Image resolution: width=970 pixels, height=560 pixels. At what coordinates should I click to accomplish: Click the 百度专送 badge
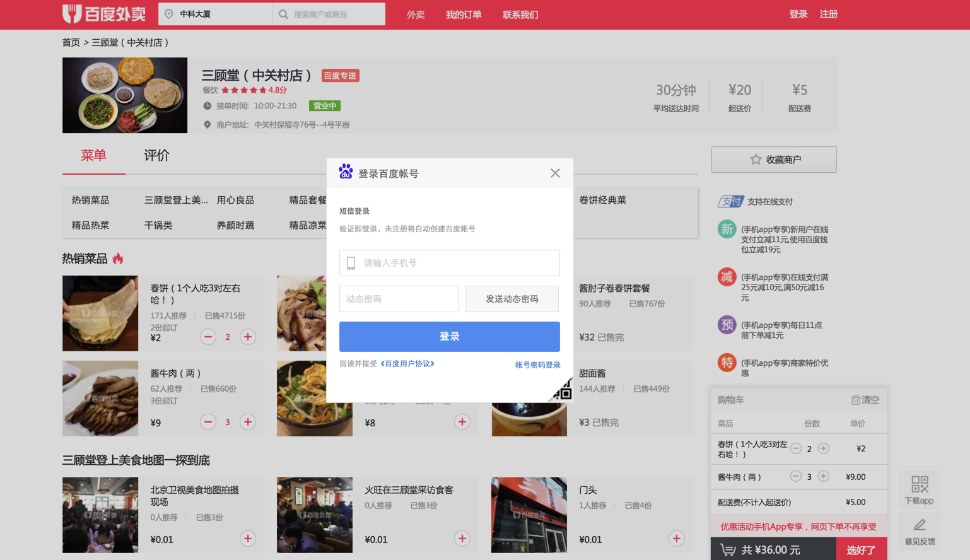(x=341, y=76)
